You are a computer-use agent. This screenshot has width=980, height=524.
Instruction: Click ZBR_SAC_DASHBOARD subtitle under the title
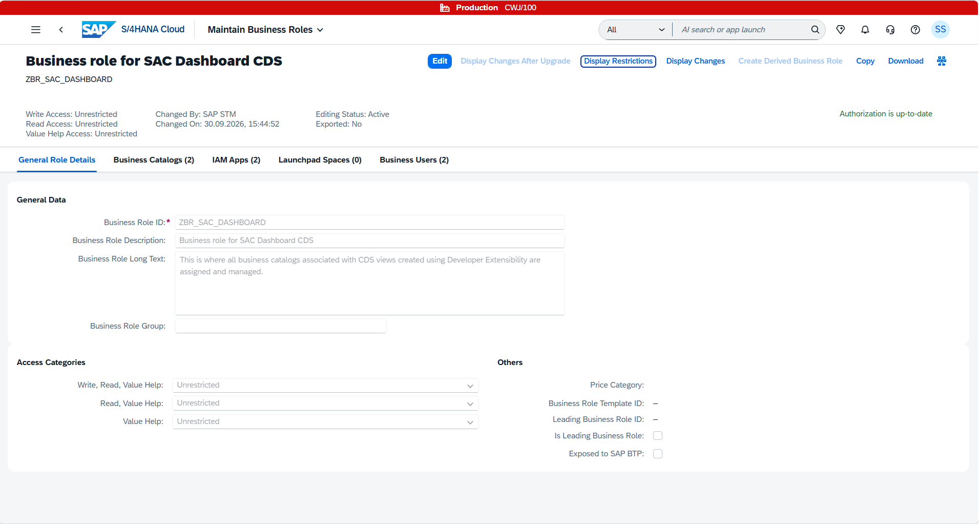point(69,79)
